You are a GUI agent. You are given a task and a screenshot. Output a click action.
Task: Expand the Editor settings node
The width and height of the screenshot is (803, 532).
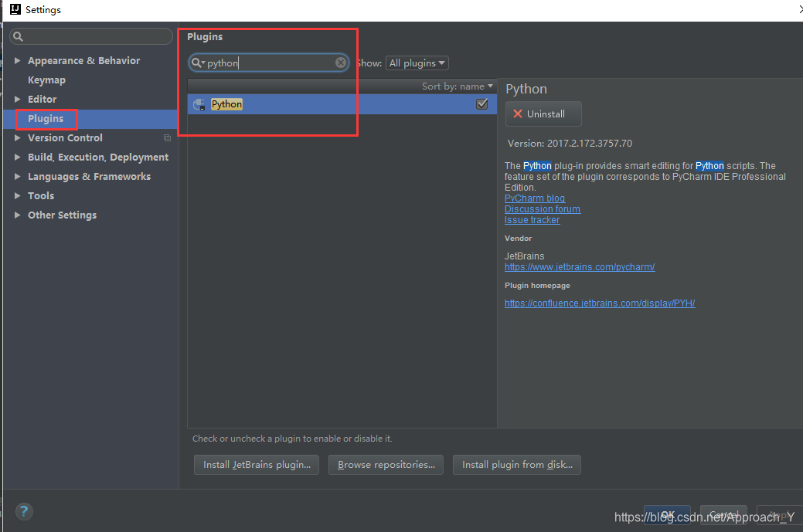tap(18, 100)
